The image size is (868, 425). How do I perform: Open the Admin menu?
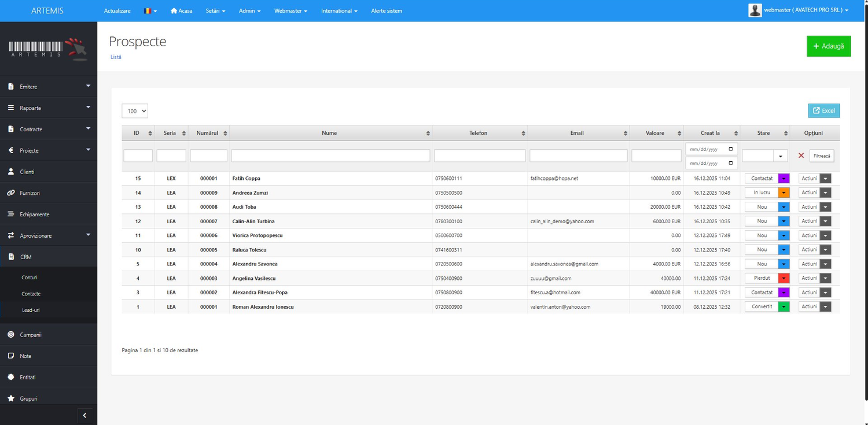(250, 11)
